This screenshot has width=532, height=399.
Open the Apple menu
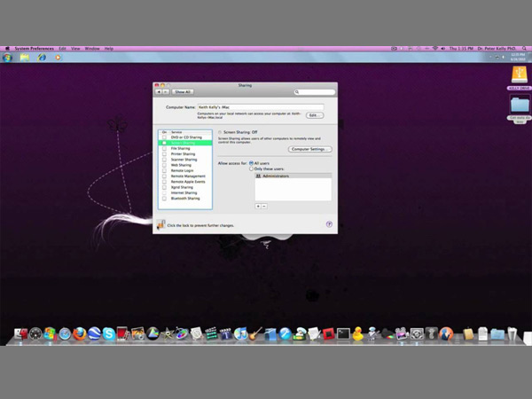(7, 49)
